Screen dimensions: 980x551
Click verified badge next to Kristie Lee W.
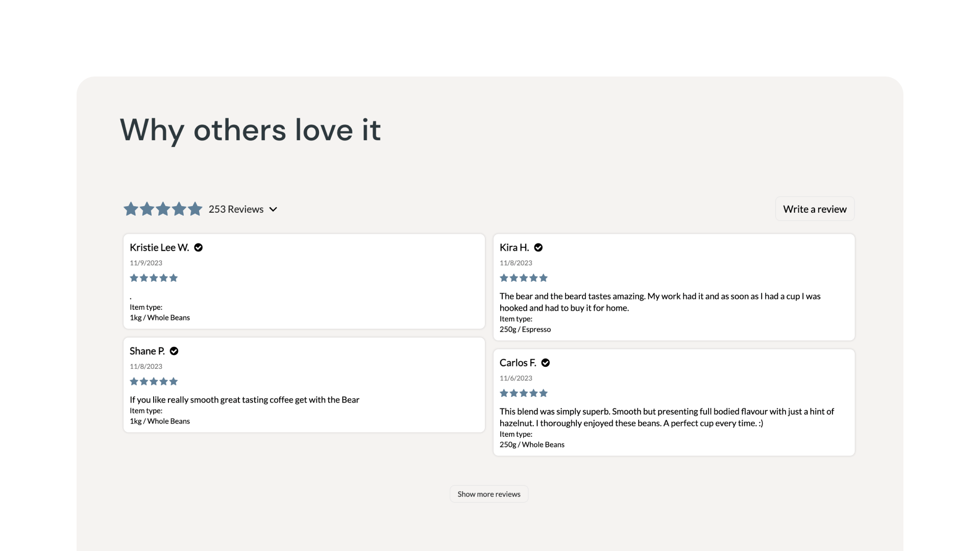(199, 247)
